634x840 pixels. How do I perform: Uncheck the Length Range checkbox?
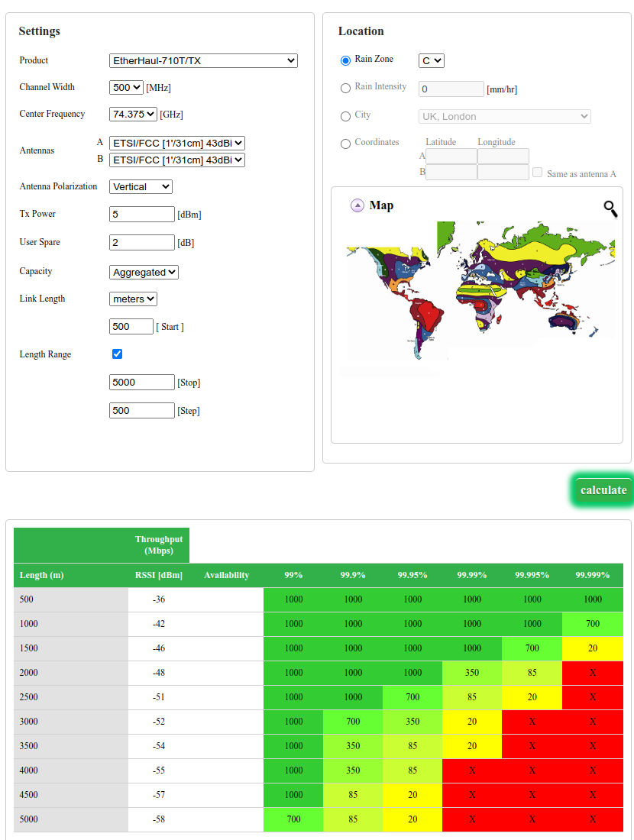117,354
